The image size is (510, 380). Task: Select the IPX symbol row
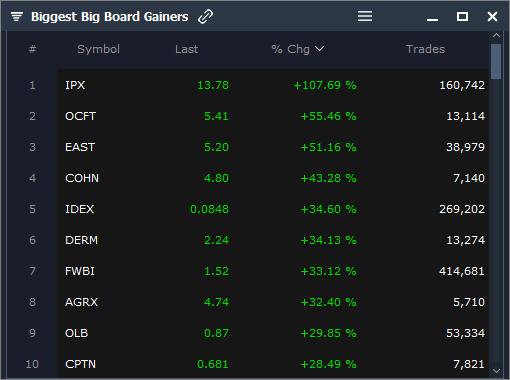[x=273, y=85]
